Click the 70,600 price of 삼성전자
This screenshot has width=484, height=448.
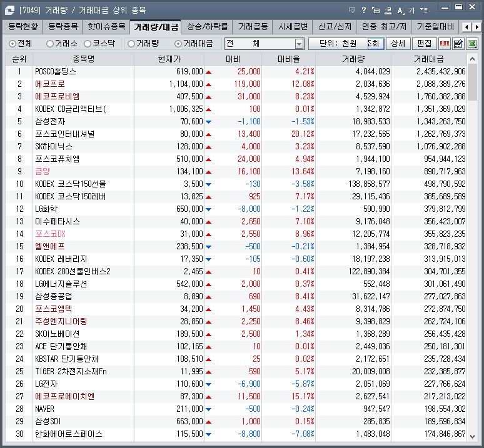pyautogui.click(x=191, y=121)
